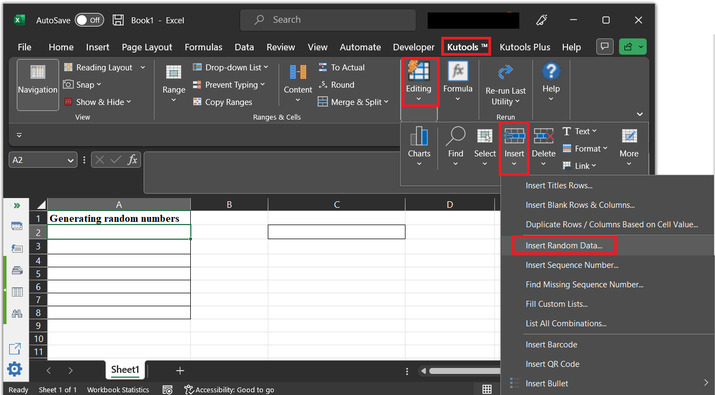Toggle the AutoSave switch
This screenshot has height=395, width=715.
89,20
